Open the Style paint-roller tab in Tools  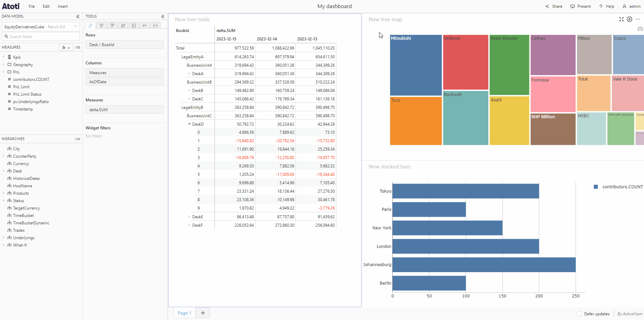112,26
